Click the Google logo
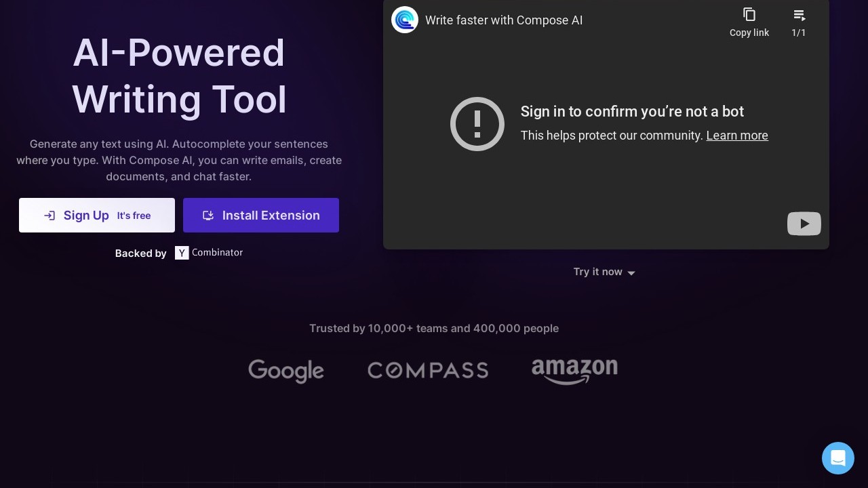The width and height of the screenshot is (868, 488). tap(286, 371)
